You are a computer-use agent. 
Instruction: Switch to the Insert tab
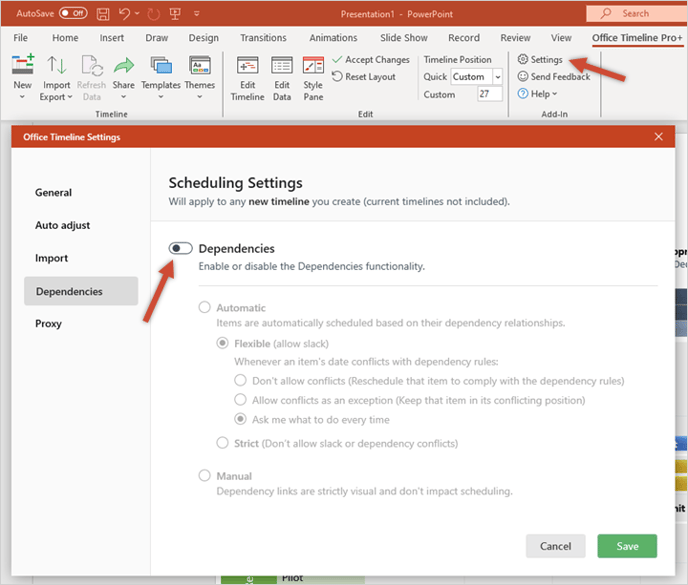tap(111, 38)
